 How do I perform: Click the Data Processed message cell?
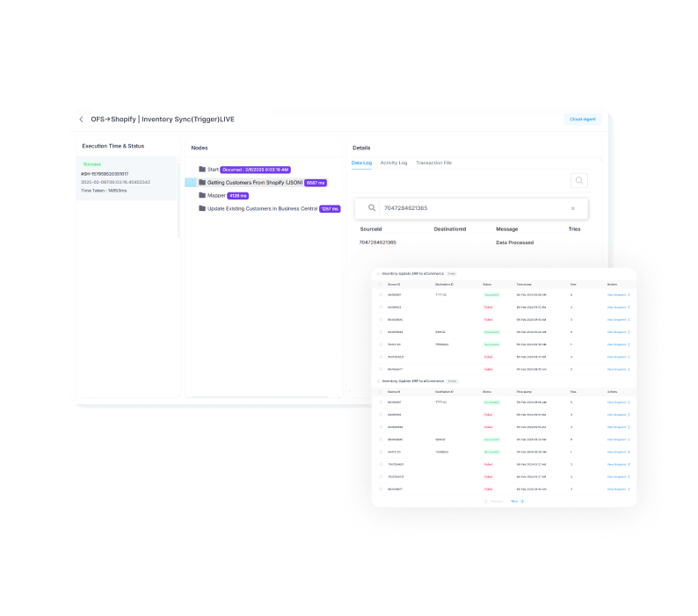514,243
